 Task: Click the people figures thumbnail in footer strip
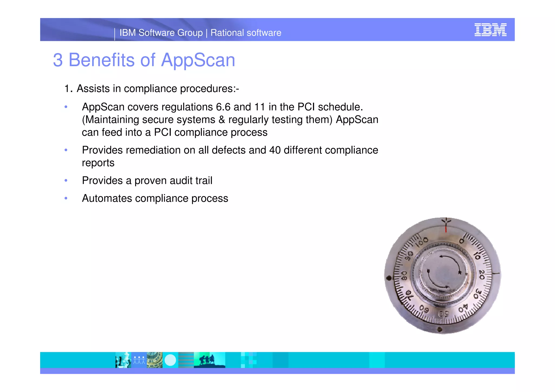(139, 360)
